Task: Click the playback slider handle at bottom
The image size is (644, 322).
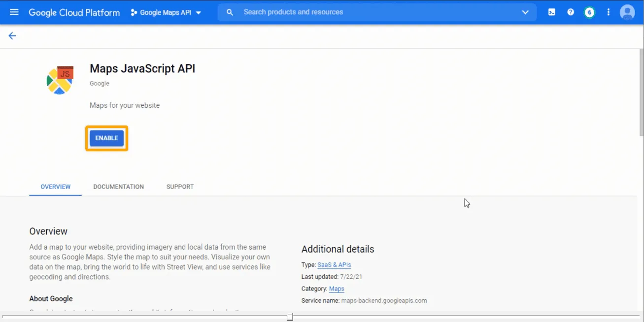Action: [290, 317]
